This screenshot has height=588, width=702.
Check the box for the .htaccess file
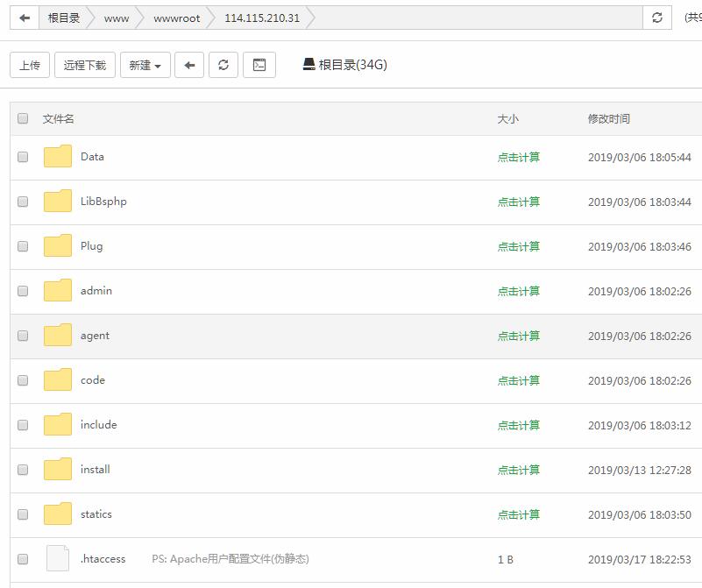click(23, 559)
